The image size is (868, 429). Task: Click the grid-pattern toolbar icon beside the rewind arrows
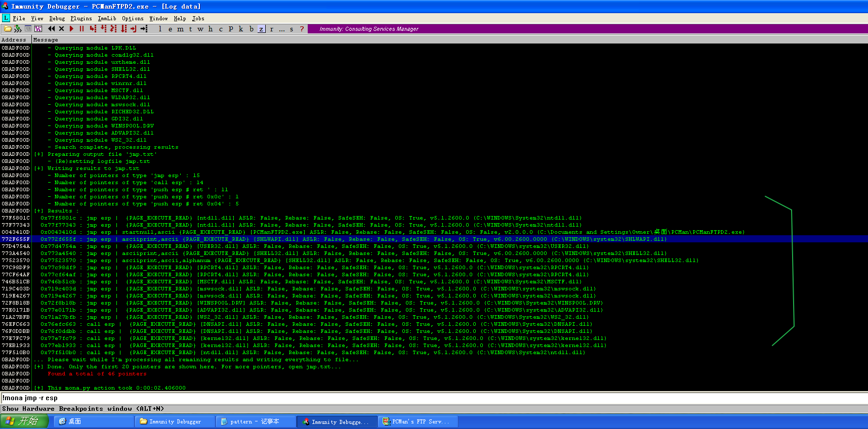(x=38, y=29)
